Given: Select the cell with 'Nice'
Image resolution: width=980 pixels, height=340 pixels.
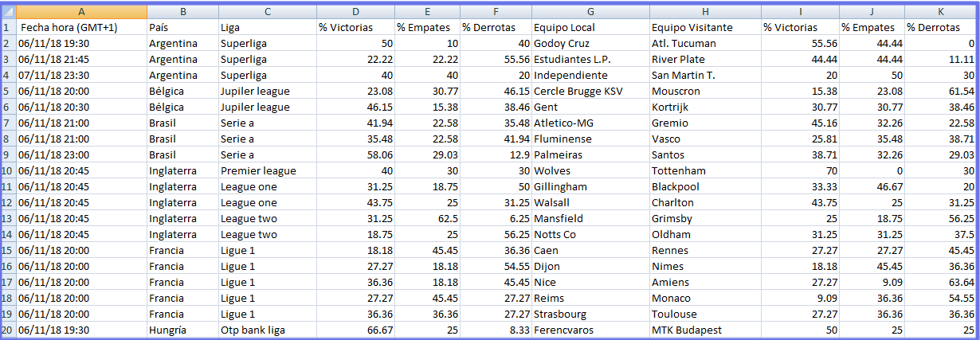Looking at the screenshot, I should (x=590, y=282).
